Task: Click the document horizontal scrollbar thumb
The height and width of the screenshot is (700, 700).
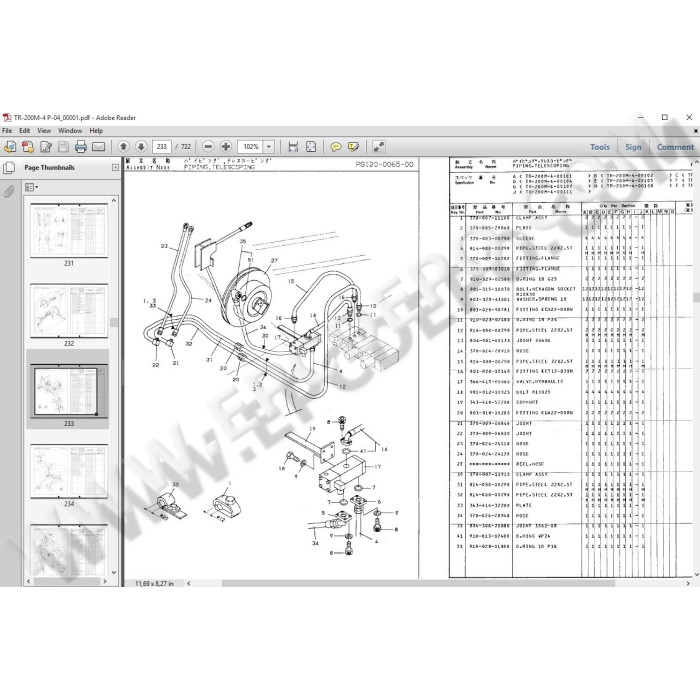Action: (x=418, y=583)
